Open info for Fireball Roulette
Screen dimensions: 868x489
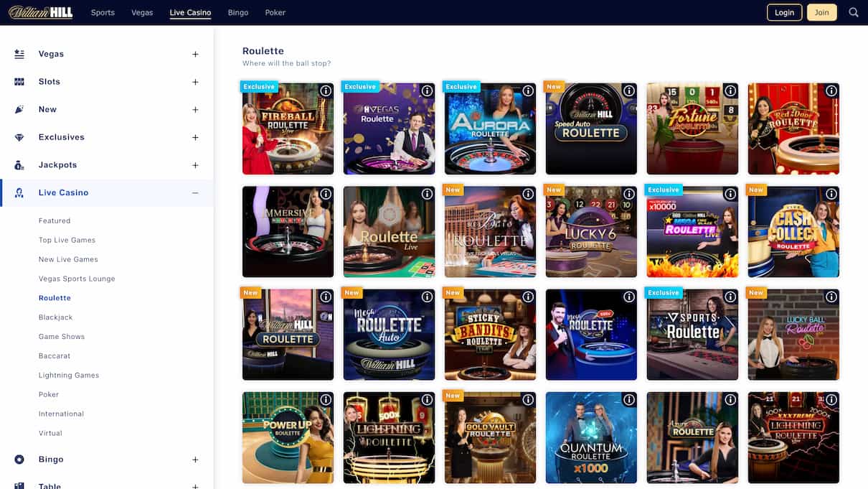pyautogui.click(x=326, y=91)
